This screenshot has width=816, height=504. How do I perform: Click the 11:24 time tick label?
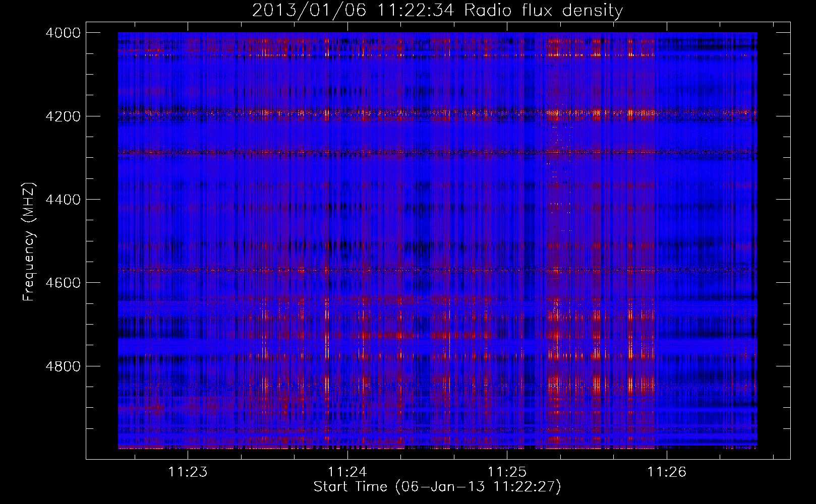347,472
